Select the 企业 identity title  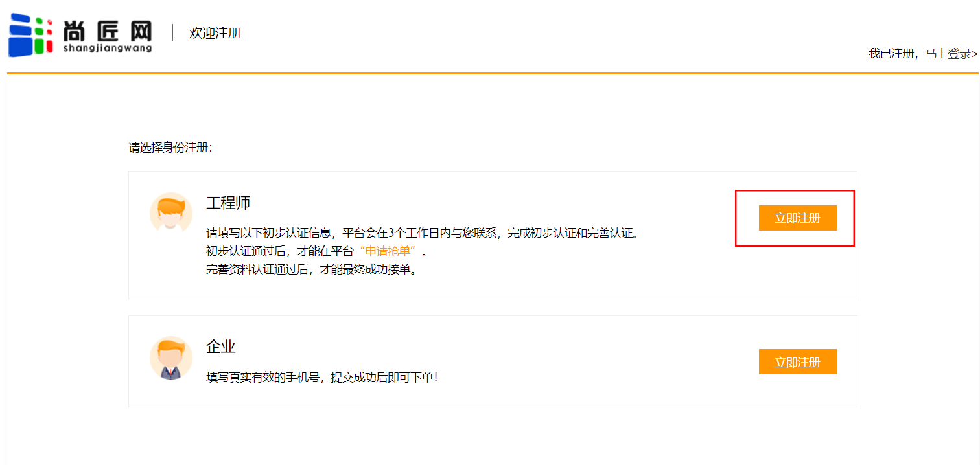pos(221,346)
